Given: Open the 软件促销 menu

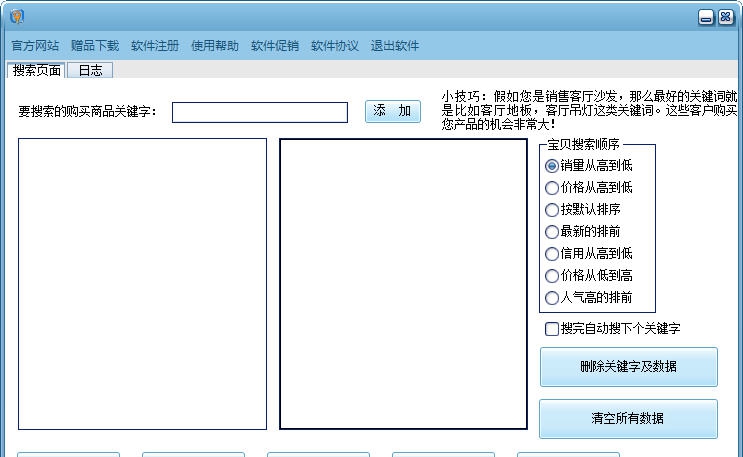Looking at the screenshot, I should 275,46.
